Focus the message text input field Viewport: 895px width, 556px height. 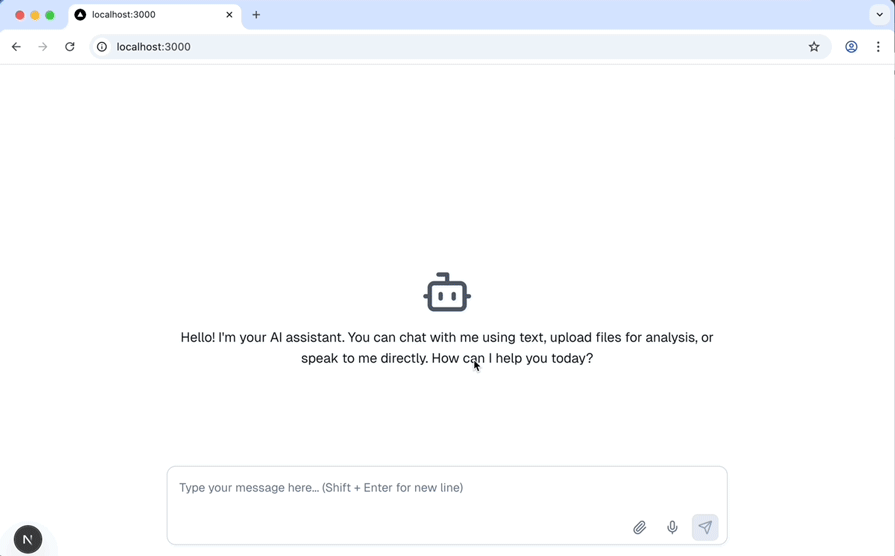tap(447, 488)
